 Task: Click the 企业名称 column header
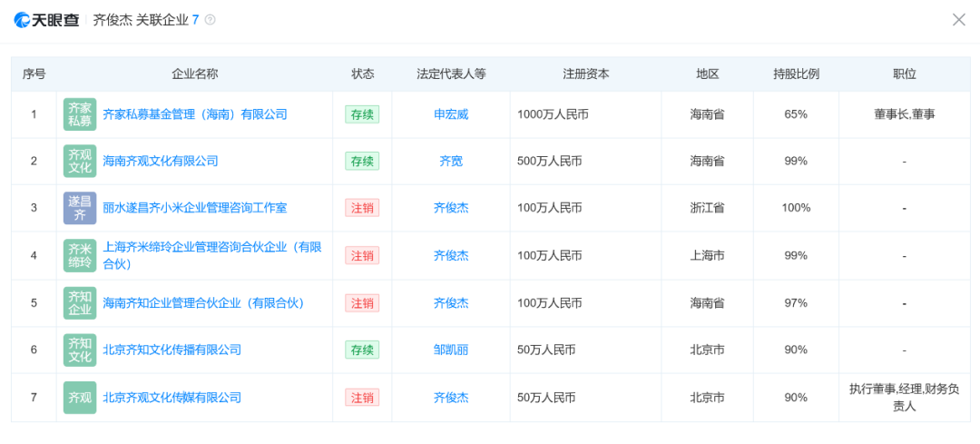[x=195, y=74]
